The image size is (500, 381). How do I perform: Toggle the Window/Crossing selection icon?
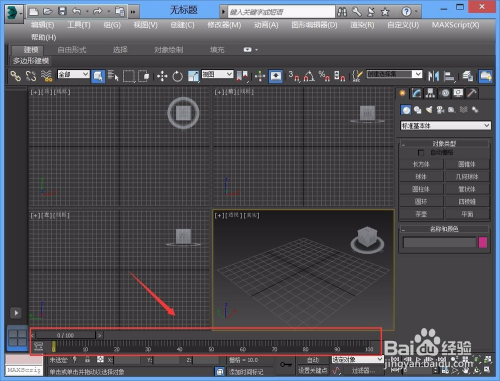(144, 76)
